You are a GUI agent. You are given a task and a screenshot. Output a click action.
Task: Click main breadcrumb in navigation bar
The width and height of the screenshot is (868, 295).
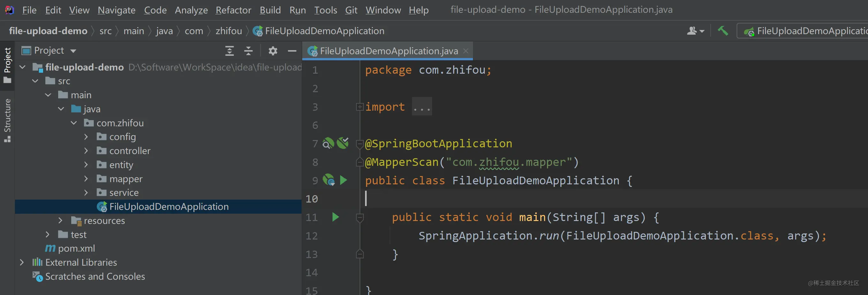pos(134,31)
